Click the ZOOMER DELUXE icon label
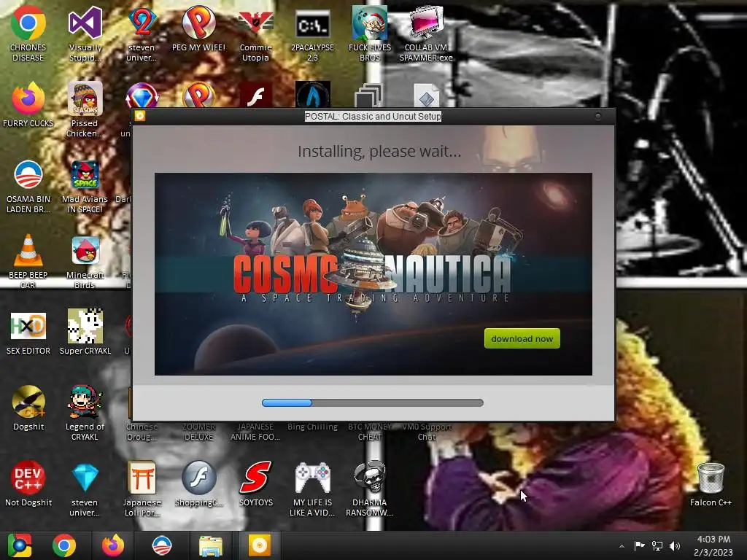 (198, 432)
